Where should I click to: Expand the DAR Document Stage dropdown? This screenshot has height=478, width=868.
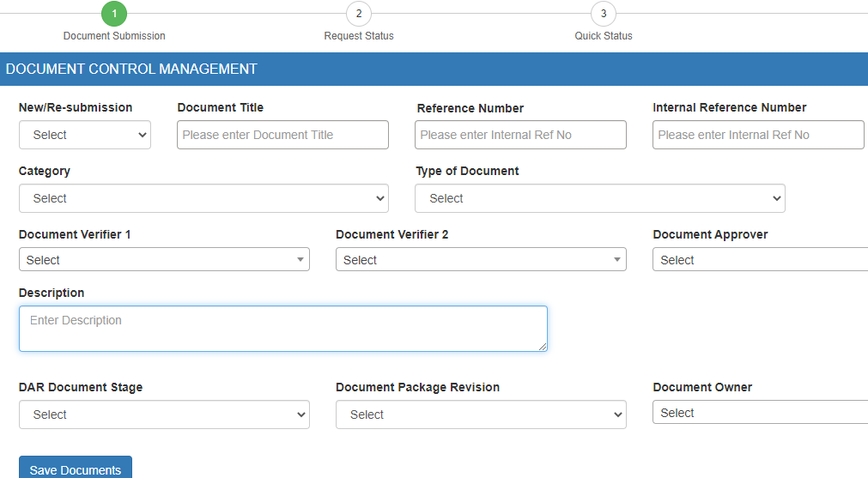[164, 414]
